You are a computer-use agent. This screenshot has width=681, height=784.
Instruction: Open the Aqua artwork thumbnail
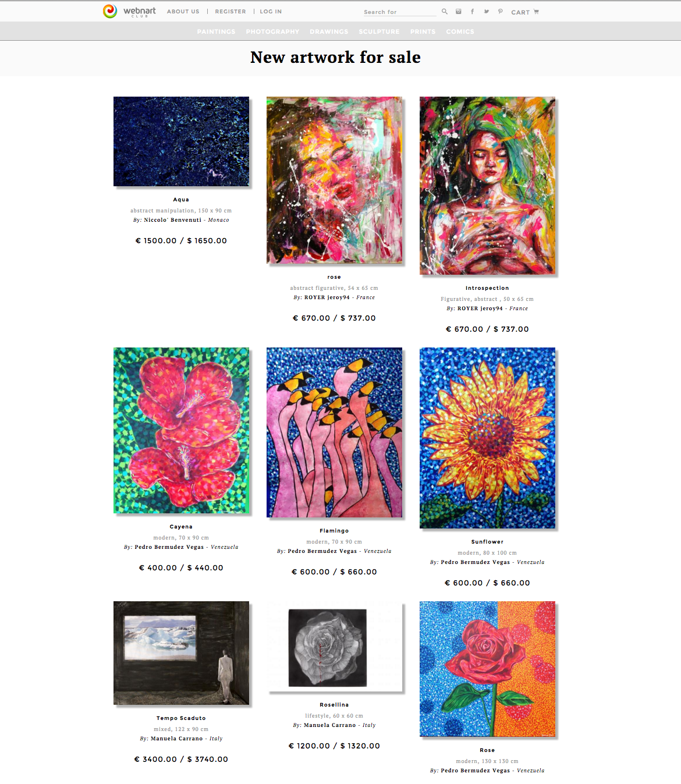181,141
